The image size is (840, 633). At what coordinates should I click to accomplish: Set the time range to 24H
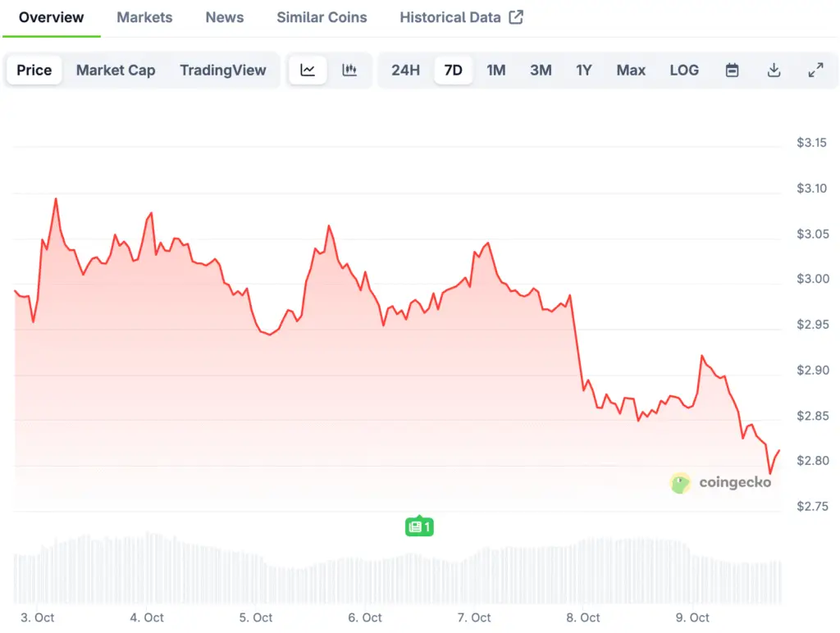405,71
